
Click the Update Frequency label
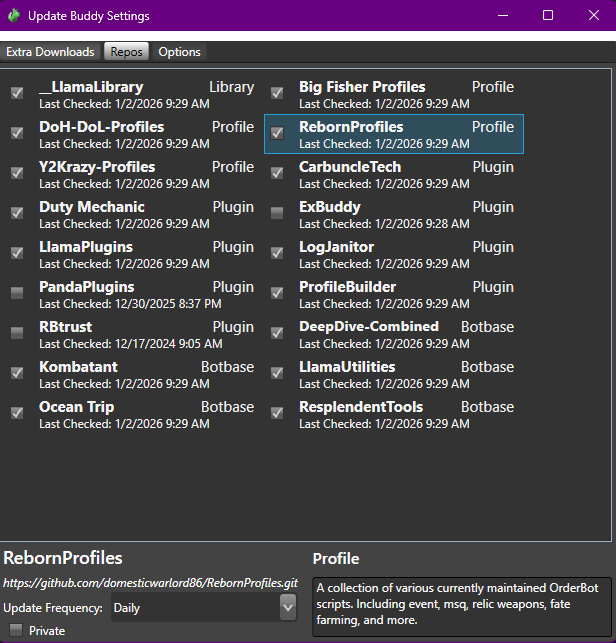pos(53,608)
